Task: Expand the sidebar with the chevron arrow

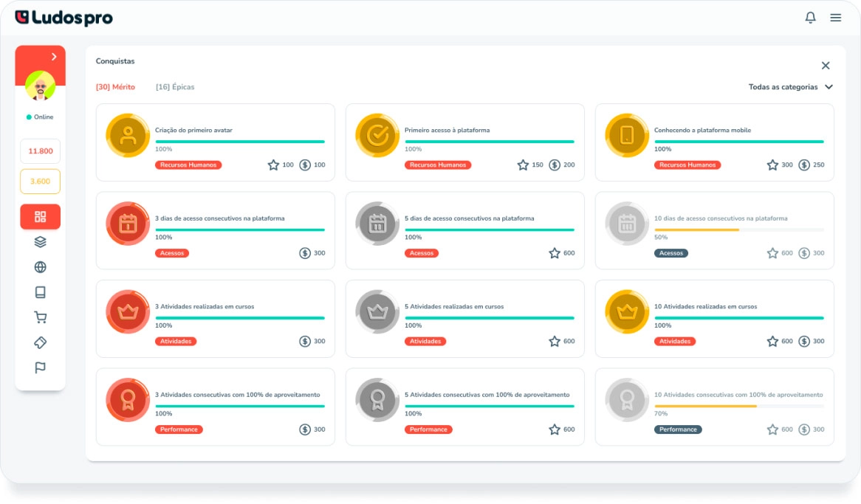Action: (x=54, y=57)
